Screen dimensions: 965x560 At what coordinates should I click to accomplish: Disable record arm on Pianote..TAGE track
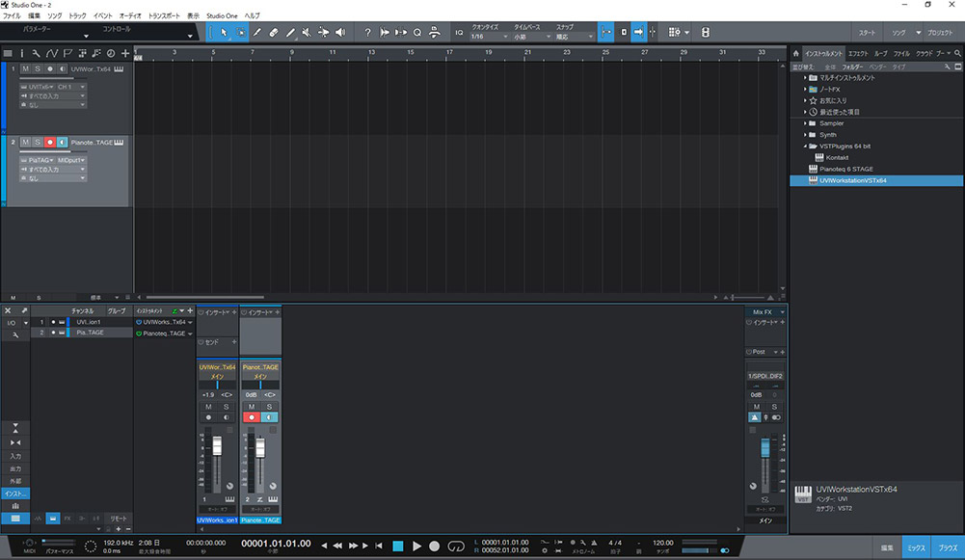coord(50,142)
